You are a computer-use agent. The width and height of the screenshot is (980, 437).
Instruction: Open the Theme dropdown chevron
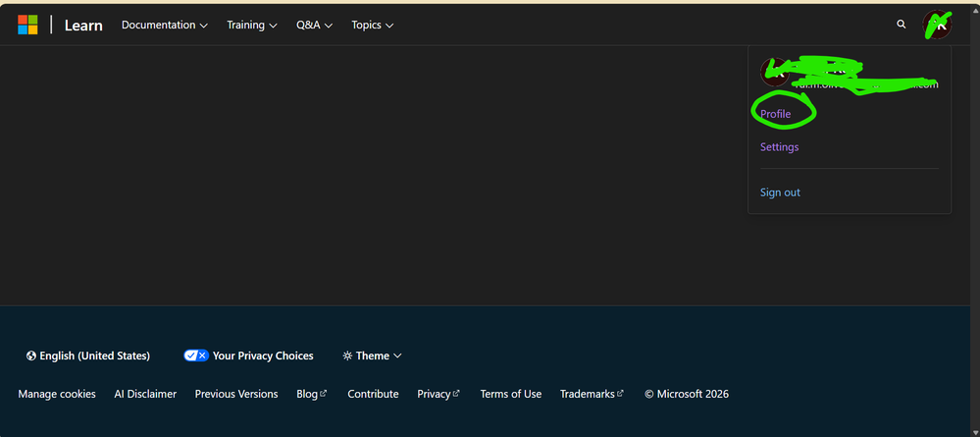(397, 355)
